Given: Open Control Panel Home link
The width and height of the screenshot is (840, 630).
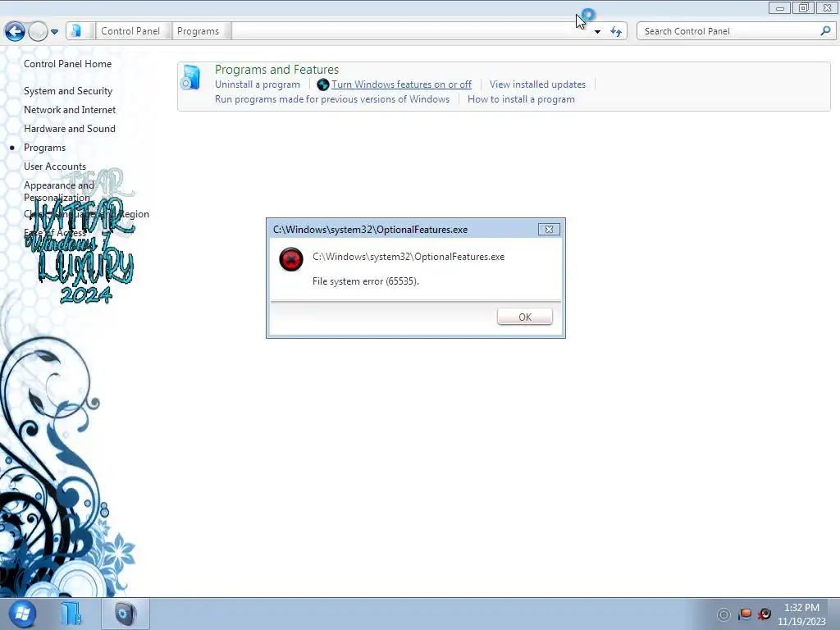Looking at the screenshot, I should coord(67,64).
